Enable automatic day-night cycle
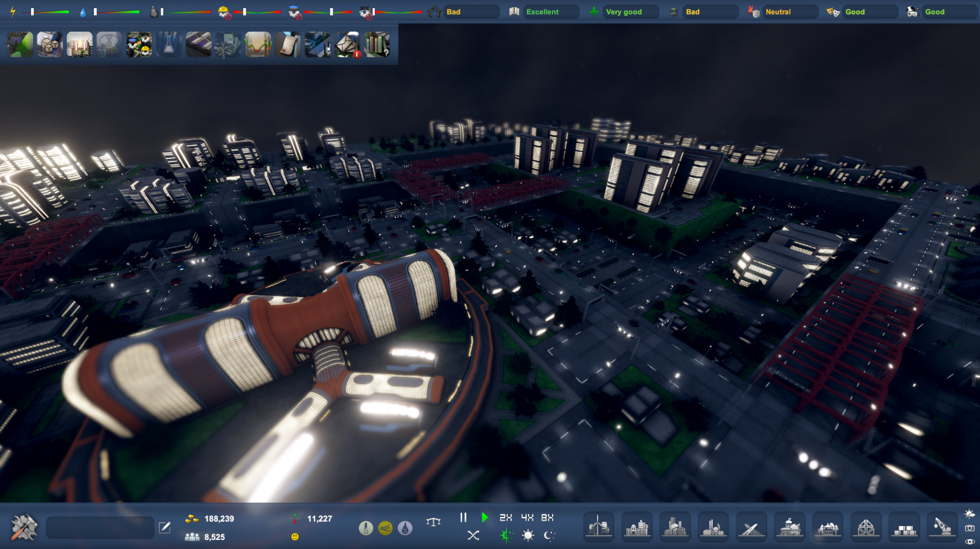 coord(506,535)
